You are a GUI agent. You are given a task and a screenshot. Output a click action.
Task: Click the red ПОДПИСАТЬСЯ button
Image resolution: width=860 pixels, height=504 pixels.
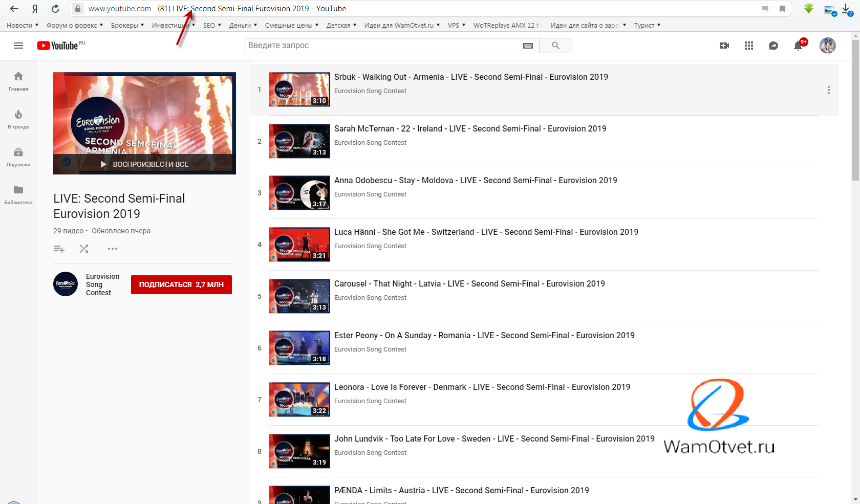coord(181,284)
